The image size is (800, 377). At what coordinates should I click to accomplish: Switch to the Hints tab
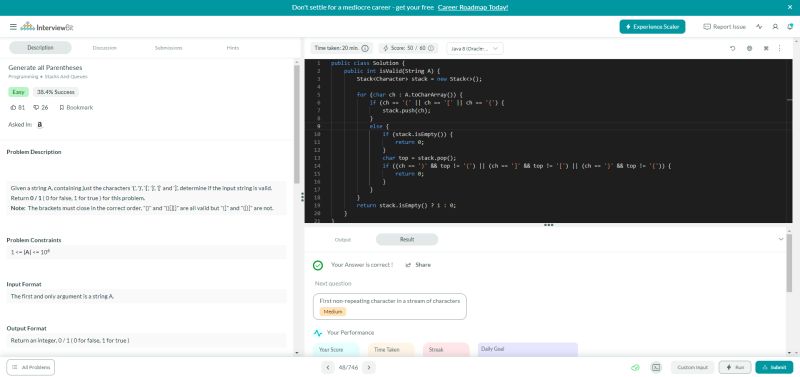tap(233, 47)
